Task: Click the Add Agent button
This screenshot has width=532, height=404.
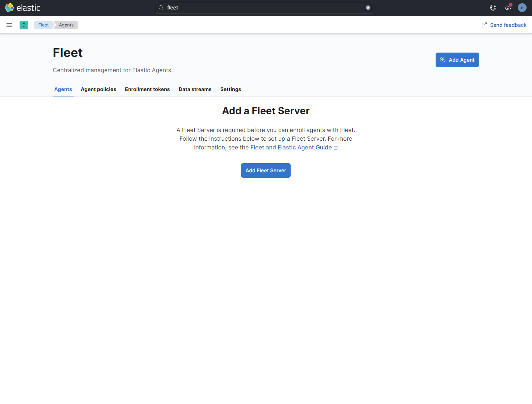Action: [457, 60]
